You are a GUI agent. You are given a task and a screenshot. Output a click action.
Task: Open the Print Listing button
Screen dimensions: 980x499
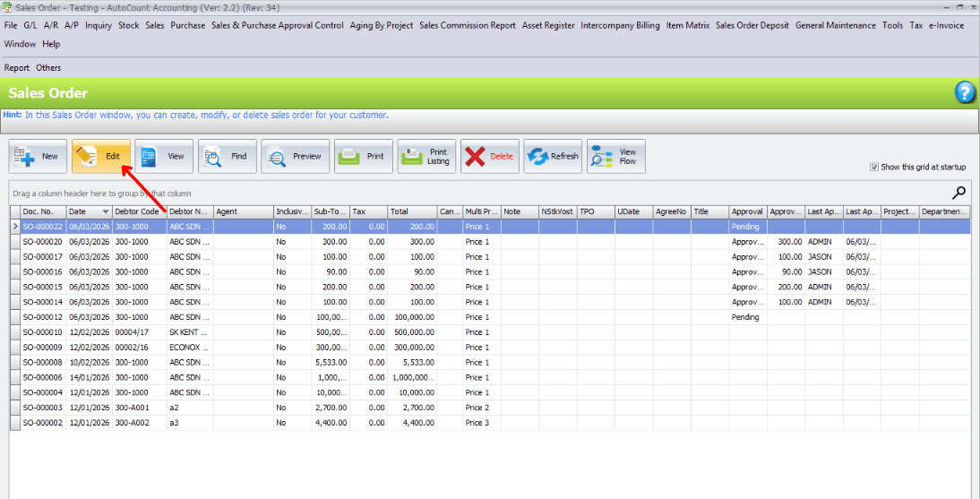click(427, 156)
